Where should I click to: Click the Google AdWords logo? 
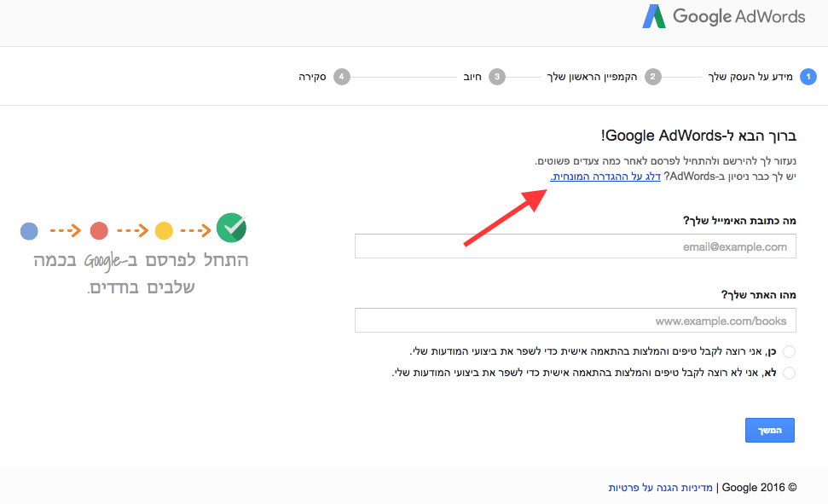[723, 16]
